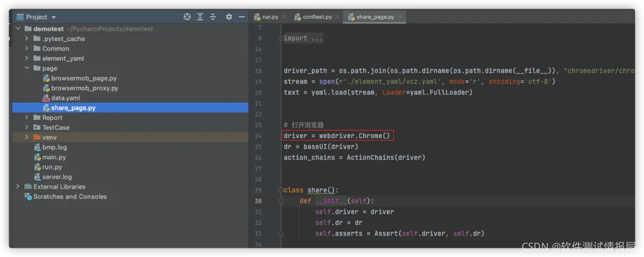The image size is (644, 257).
Task: Close the conftest.py tab
Action: click(337, 17)
